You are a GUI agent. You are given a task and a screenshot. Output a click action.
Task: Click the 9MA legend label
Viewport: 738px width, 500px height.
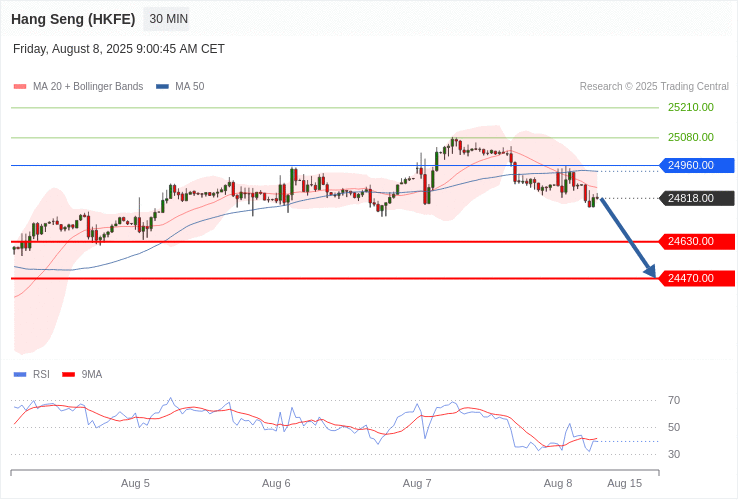[x=92, y=375]
